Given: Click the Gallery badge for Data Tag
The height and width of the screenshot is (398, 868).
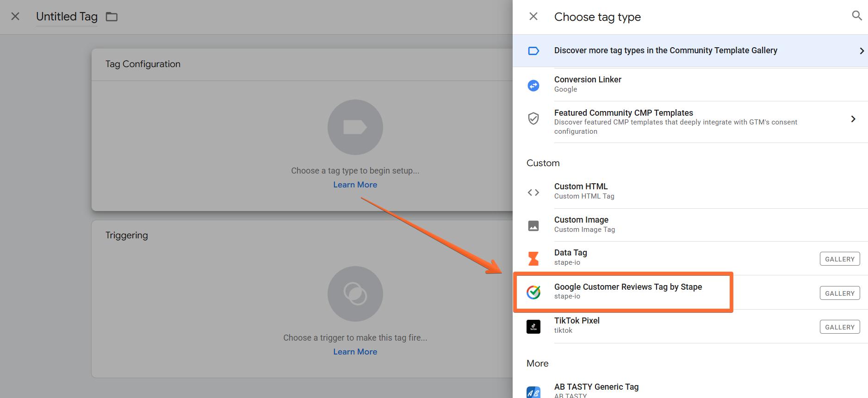Looking at the screenshot, I should tap(840, 259).
